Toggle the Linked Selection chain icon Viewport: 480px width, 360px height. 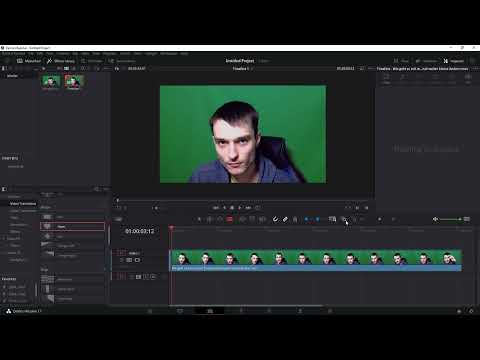(x=285, y=219)
